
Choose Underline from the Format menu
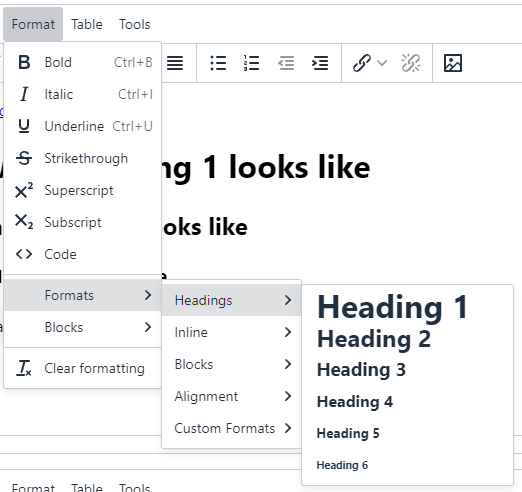83,126
